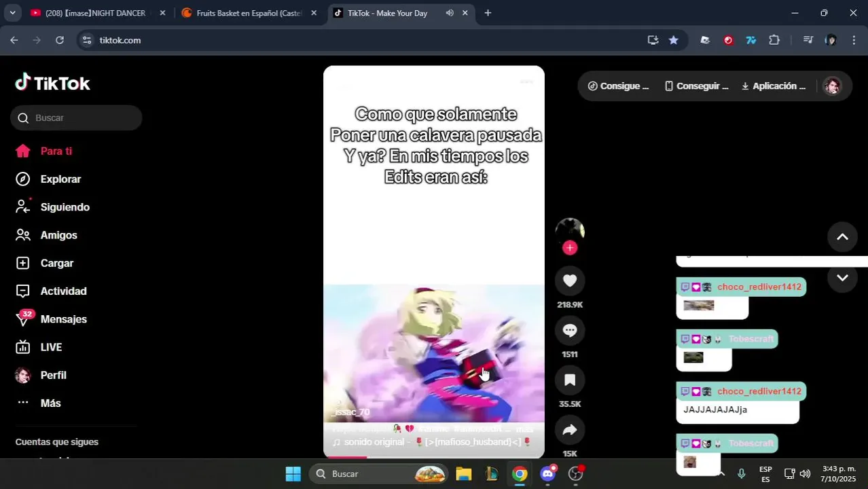Viewport: 868px width, 489px height.
Task: Go back in the browser
Action: pyautogui.click(x=14, y=40)
